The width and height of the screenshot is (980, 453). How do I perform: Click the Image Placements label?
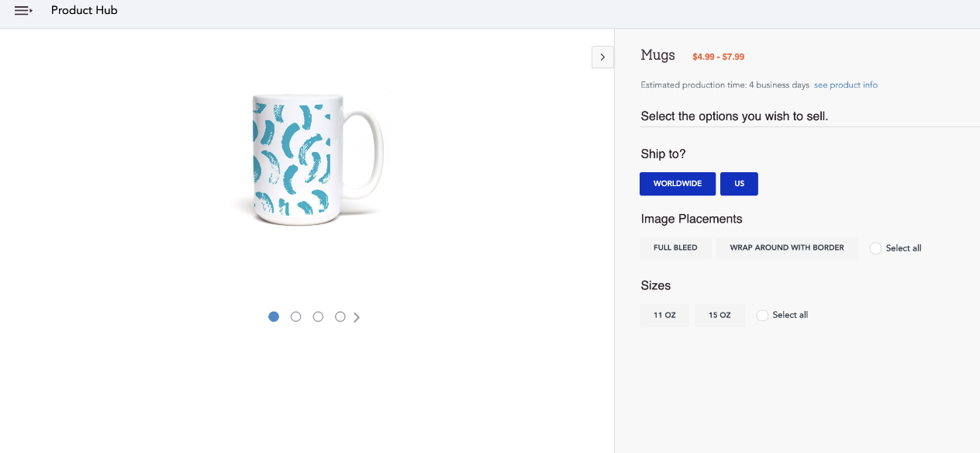(x=692, y=219)
